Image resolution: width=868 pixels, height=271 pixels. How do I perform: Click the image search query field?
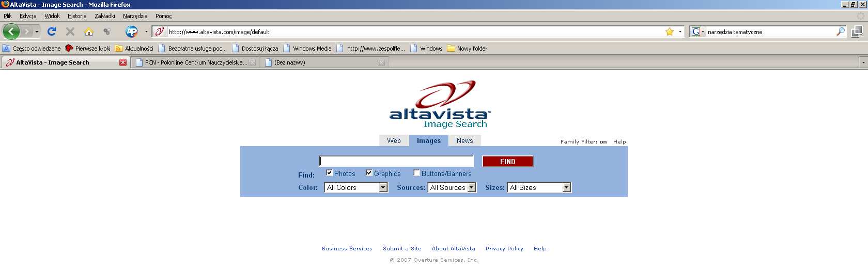click(396, 161)
